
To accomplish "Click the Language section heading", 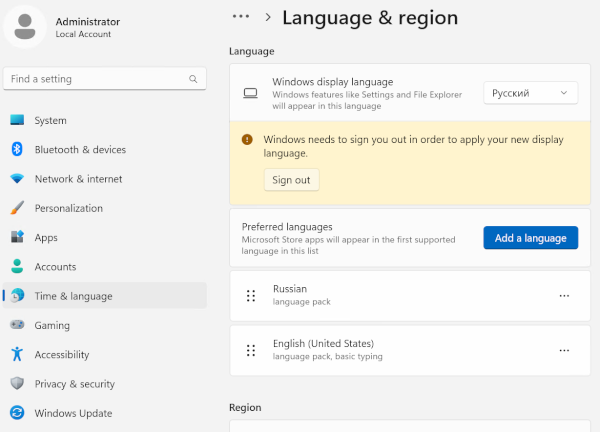I will tap(251, 51).
